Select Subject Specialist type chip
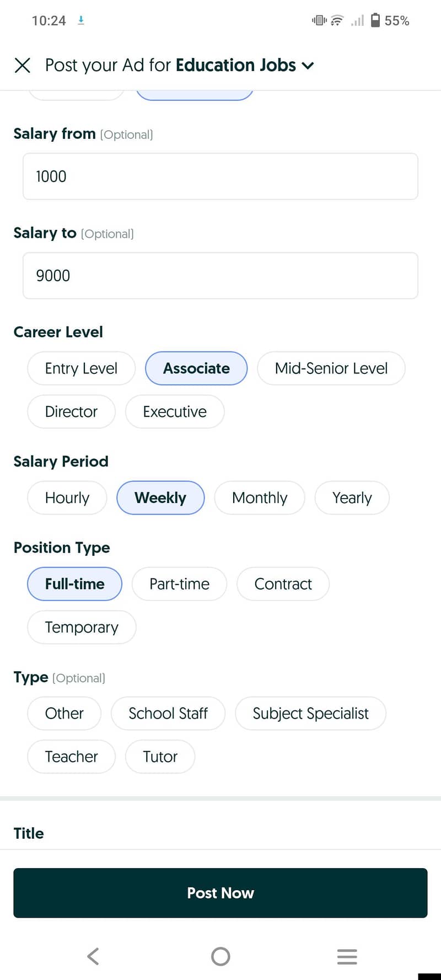The width and height of the screenshot is (441, 980). (x=311, y=714)
